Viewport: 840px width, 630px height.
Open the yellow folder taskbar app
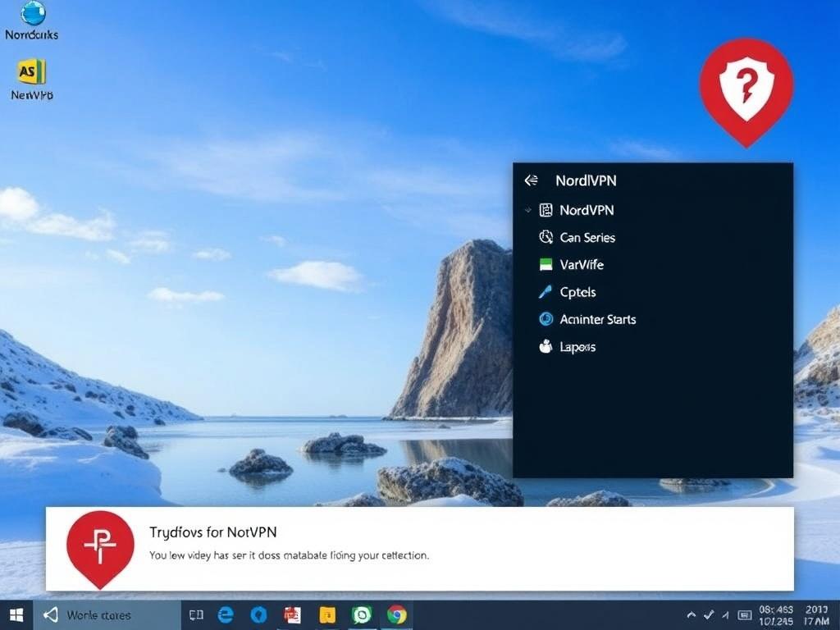[327, 615]
